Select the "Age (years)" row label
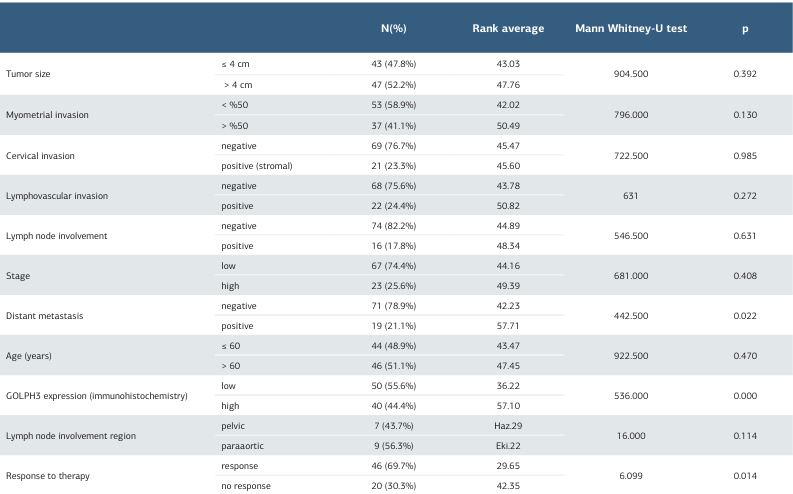 coord(30,355)
